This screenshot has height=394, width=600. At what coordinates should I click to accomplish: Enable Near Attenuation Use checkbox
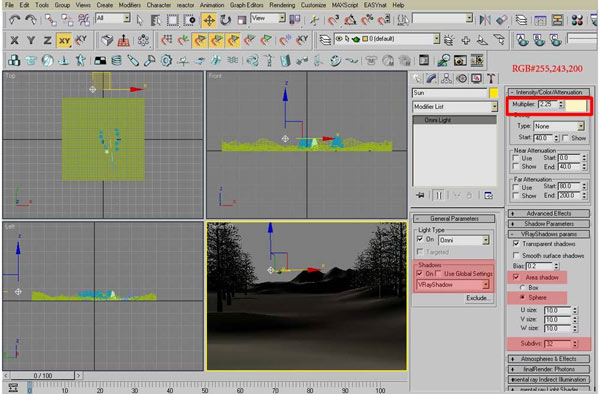(x=516, y=158)
